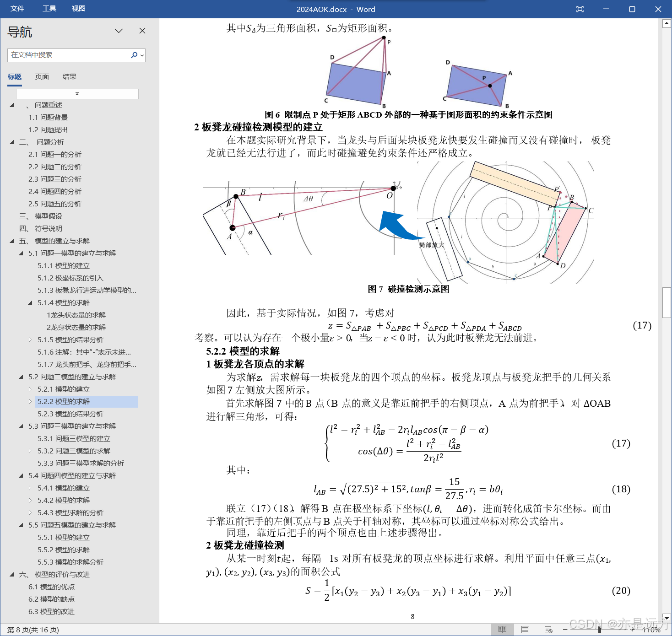The width and height of the screenshot is (672, 636).
Task: Switch to the 页面 tab
Action: (x=42, y=77)
